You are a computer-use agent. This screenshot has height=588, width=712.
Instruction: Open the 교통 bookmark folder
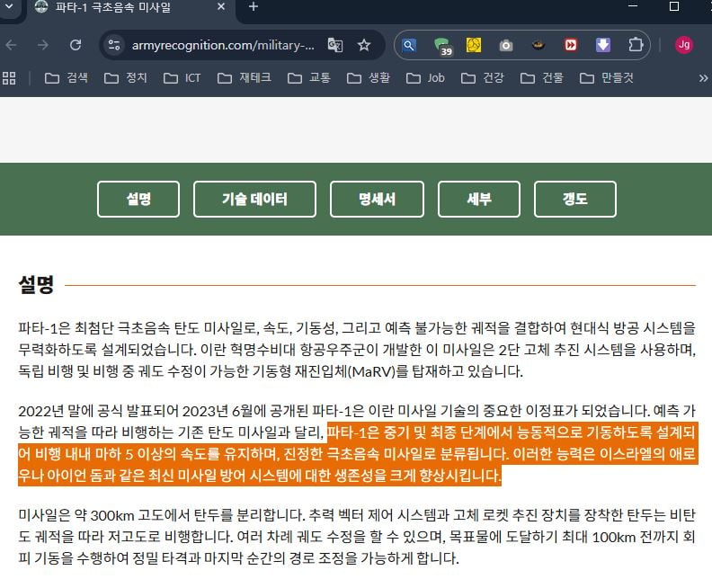[x=308, y=78]
